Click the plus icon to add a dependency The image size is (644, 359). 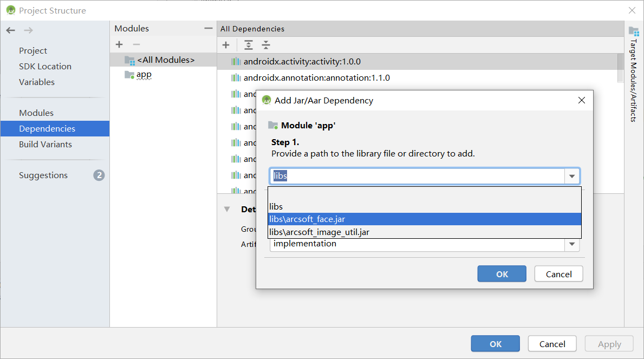(226, 45)
